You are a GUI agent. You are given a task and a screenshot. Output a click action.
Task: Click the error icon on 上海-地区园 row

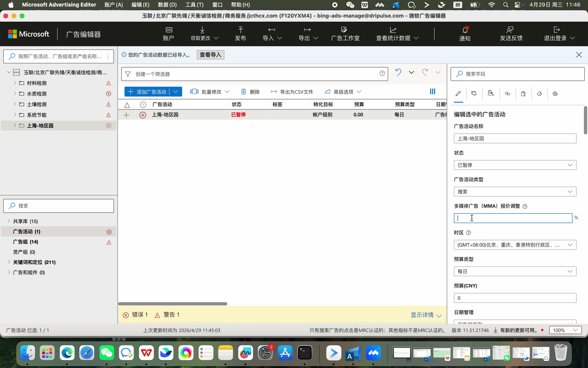(143, 115)
